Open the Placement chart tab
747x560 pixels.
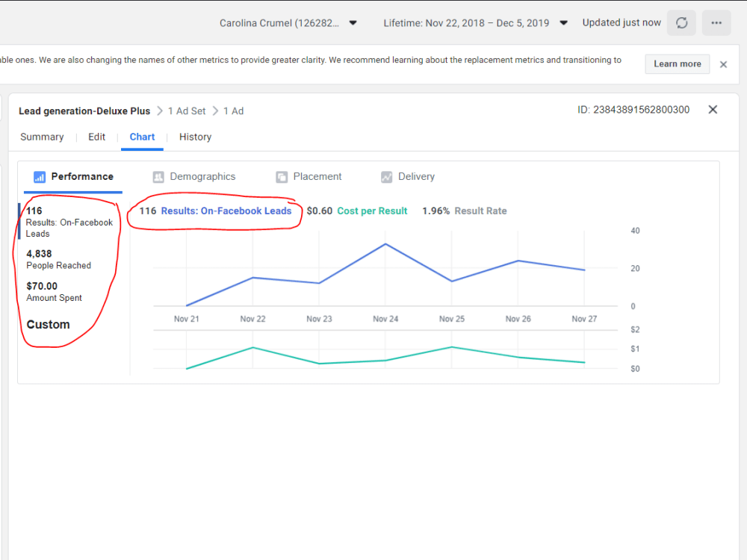[309, 177]
